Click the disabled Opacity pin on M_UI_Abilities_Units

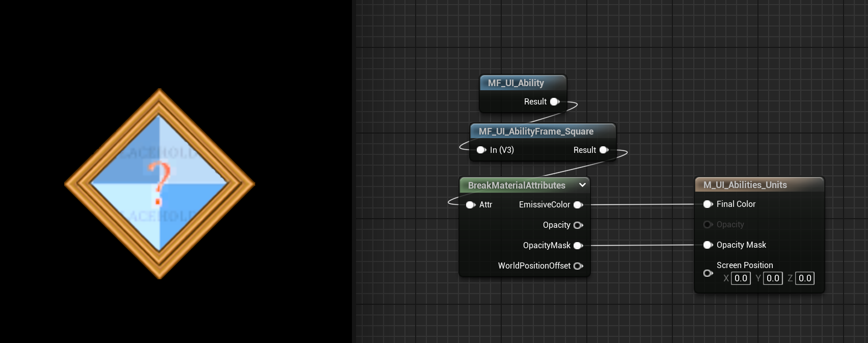click(708, 225)
